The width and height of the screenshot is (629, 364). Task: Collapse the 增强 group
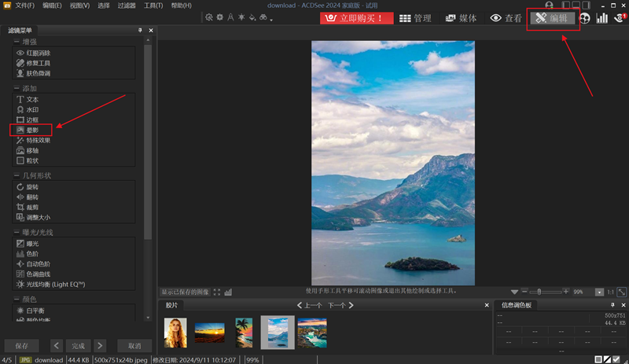coord(17,41)
